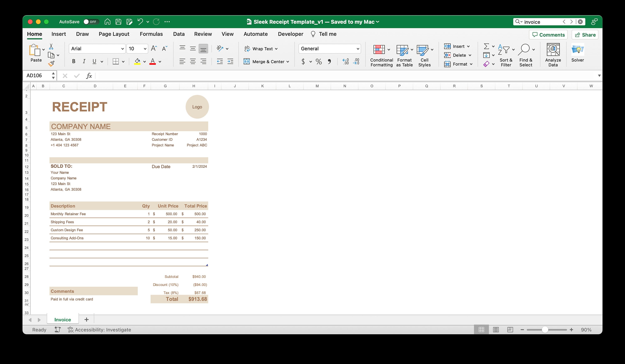Click the Percent Style icon
The image size is (625, 364).
pos(319,61)
